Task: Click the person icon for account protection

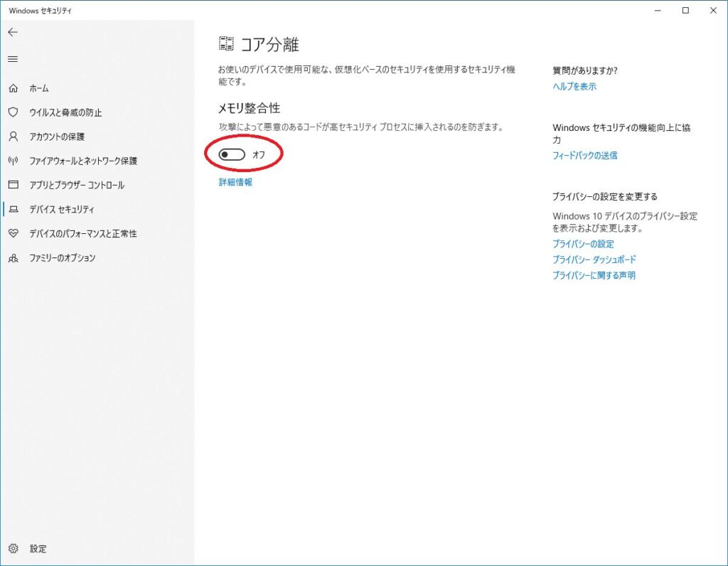Action: coord(14,137)
